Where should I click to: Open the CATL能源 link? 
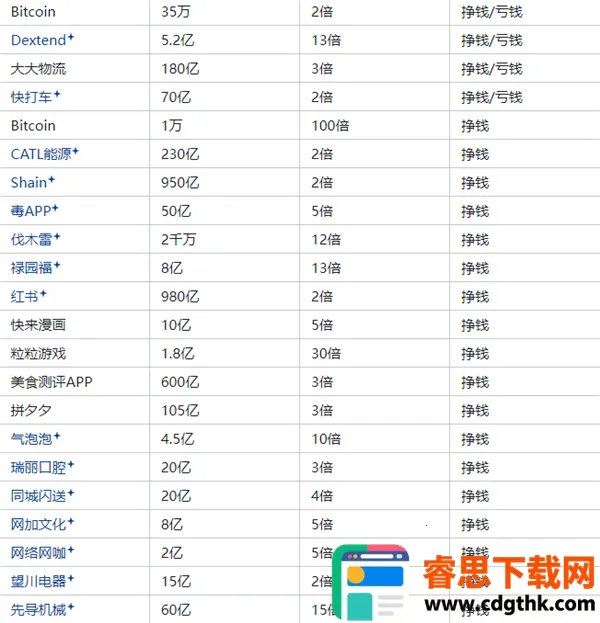(x=45, y=154)
